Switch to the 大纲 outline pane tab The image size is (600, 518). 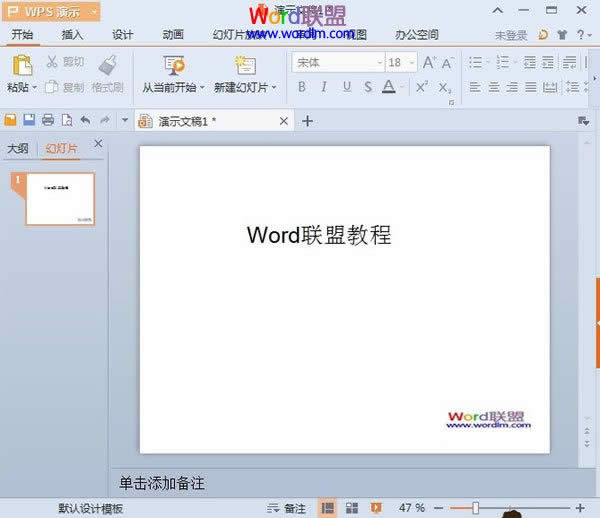[x=18, y=148]
